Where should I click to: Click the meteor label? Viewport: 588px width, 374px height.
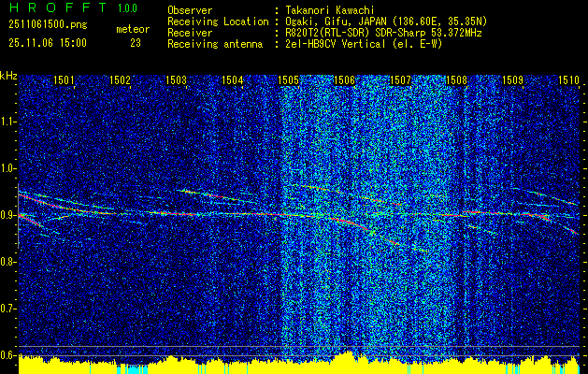click(133, 29)
